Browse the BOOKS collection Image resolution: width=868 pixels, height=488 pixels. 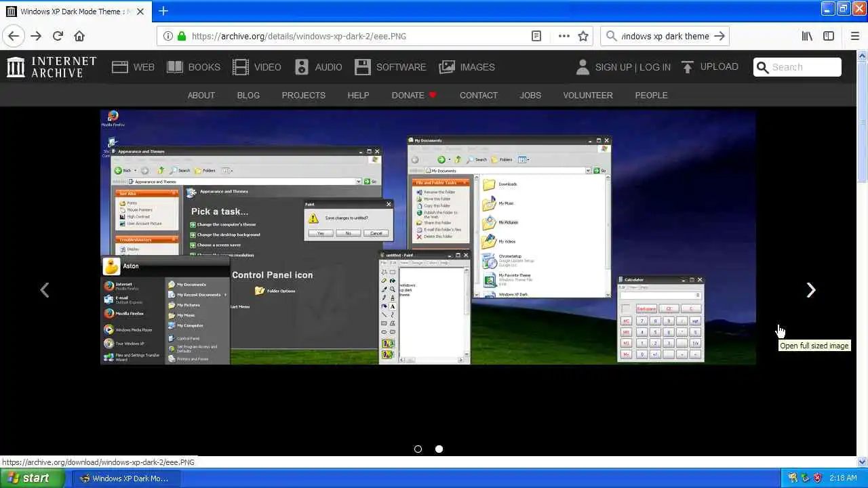(x=193, y=67)
